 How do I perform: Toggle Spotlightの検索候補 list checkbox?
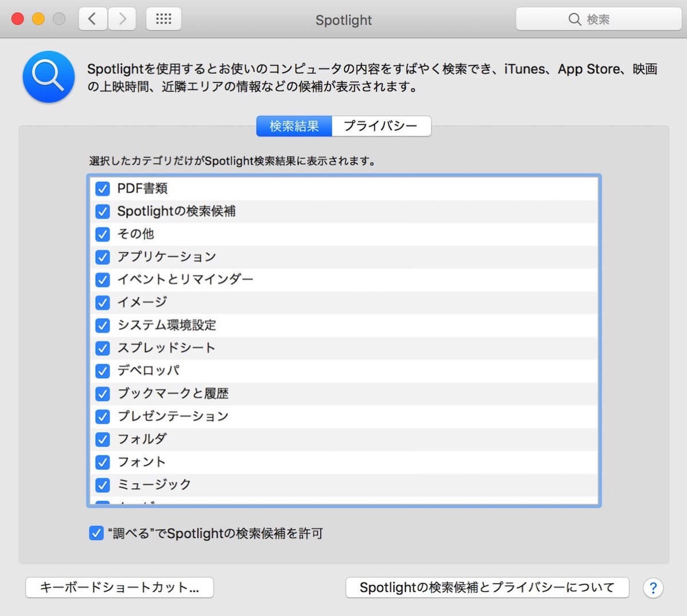coord(103,212)
